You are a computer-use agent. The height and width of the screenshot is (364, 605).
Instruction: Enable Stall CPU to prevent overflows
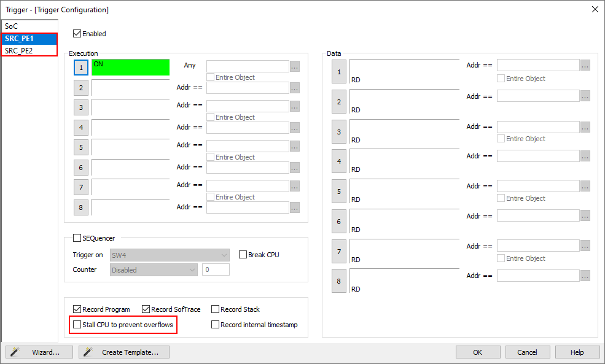(77, 324)
